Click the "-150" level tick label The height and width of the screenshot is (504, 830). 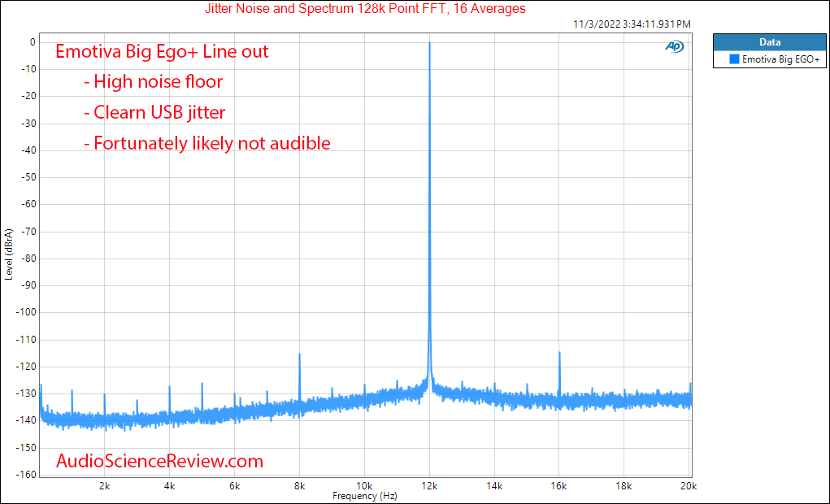[27, 447]
